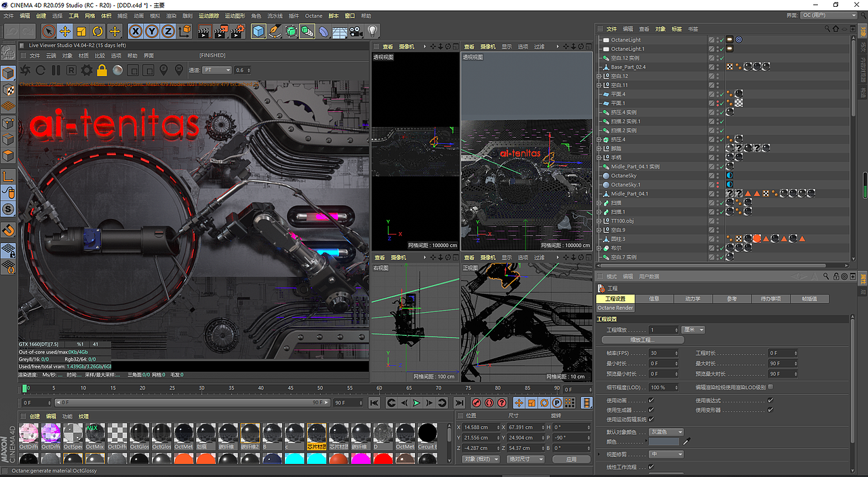Viewport: 868px width, 477px height.
Task: Toggle clay render sphere in Live Viewer
Action: (117, 70)
